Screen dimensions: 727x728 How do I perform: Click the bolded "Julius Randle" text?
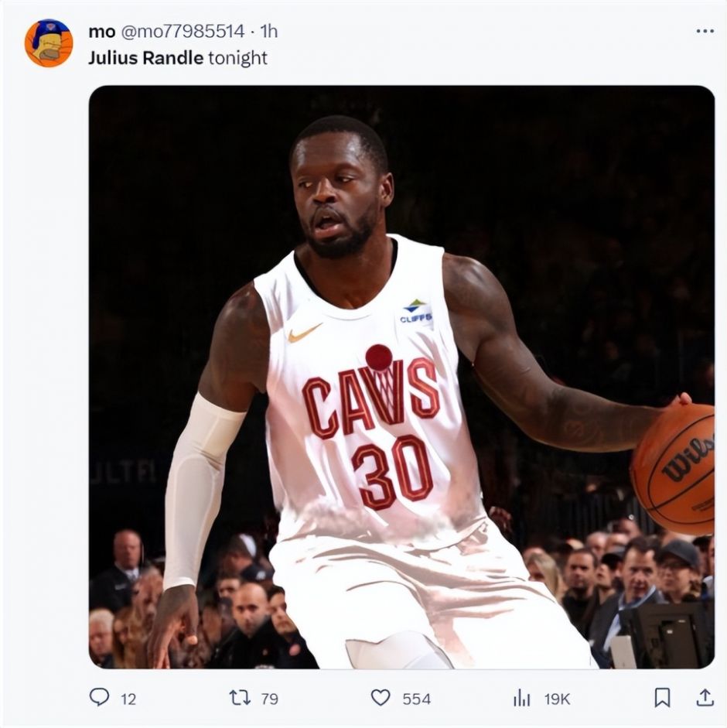[145, 57]
